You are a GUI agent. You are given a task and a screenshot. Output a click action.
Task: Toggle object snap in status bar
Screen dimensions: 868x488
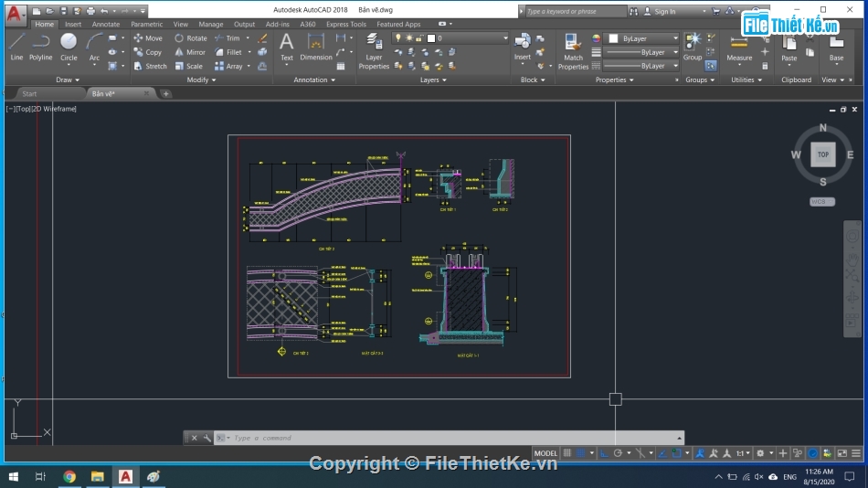[676, 453]
